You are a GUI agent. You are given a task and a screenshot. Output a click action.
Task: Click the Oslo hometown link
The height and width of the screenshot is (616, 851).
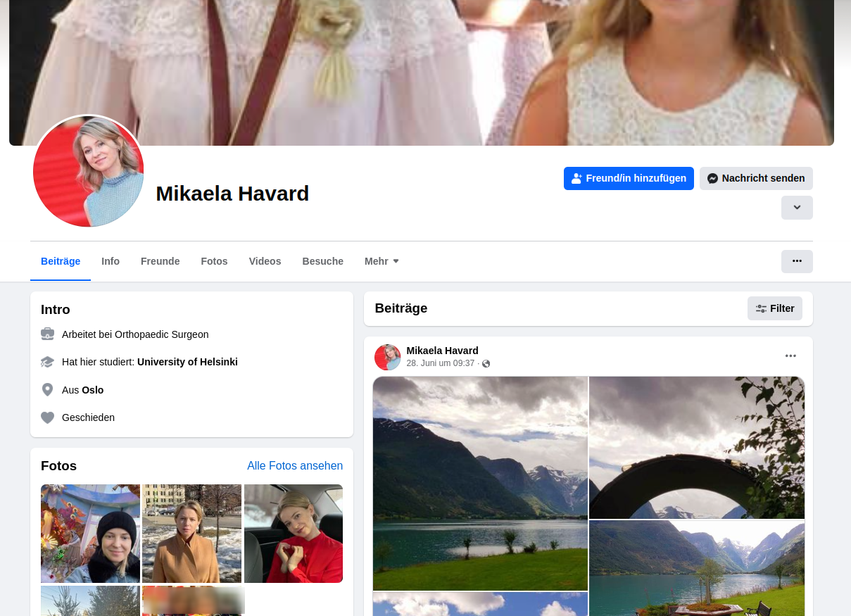point(93,390)
